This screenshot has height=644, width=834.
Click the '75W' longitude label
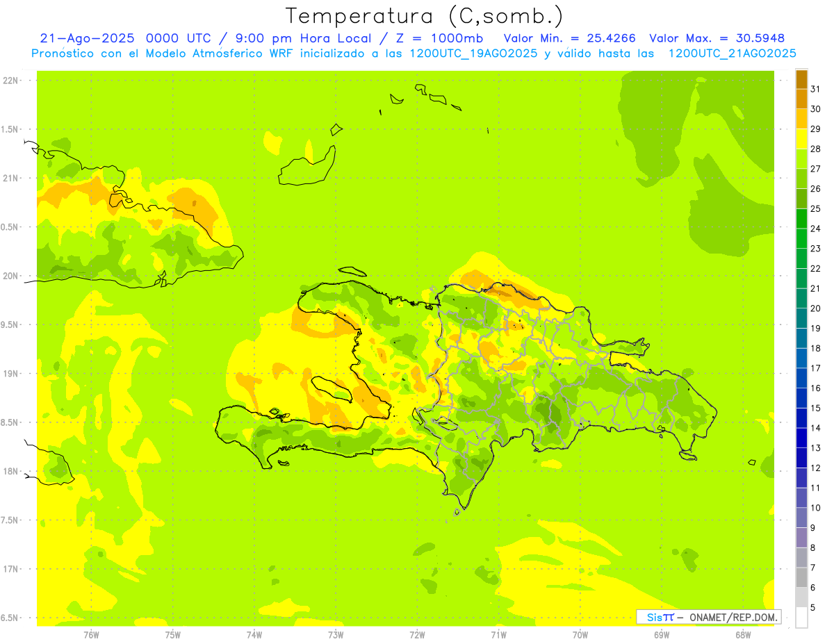(173, 635)
